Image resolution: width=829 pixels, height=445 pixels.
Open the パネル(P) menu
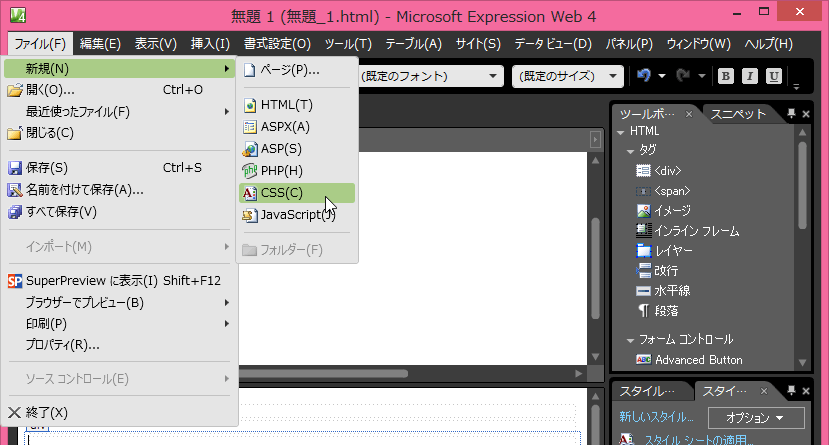629,43
